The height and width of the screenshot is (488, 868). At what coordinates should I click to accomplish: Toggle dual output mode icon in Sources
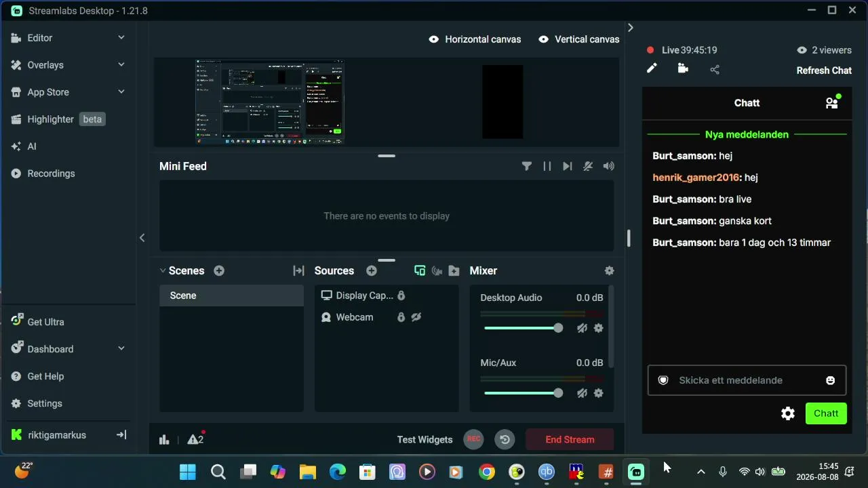point(420,270)
